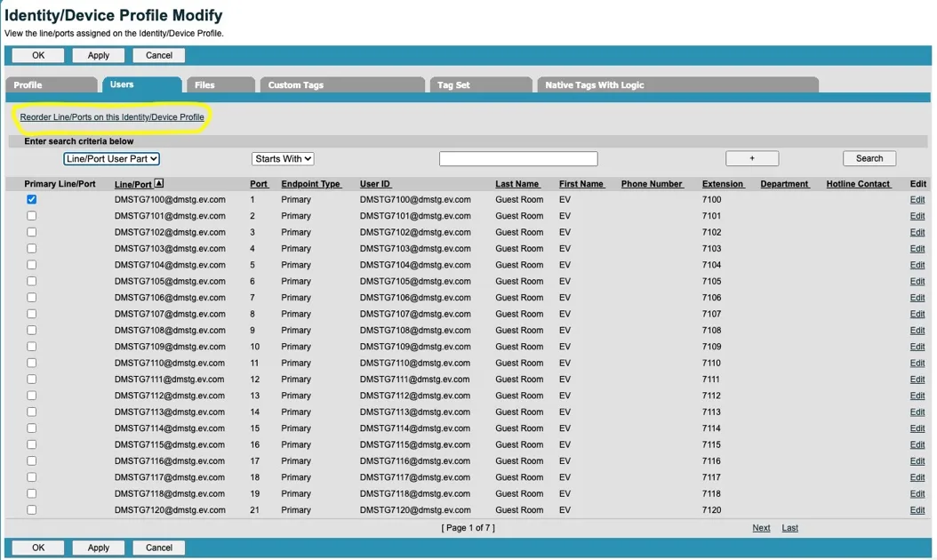The height and width of the screenshot is (560, 937).
Task: Click the Search button
Action: click(869, 158)
